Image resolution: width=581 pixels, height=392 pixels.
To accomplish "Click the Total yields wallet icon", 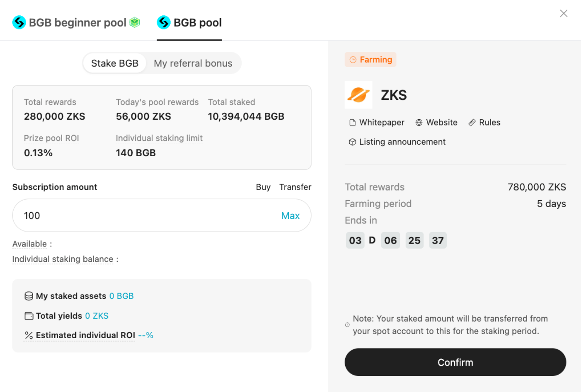I will (x=29, y=316).
